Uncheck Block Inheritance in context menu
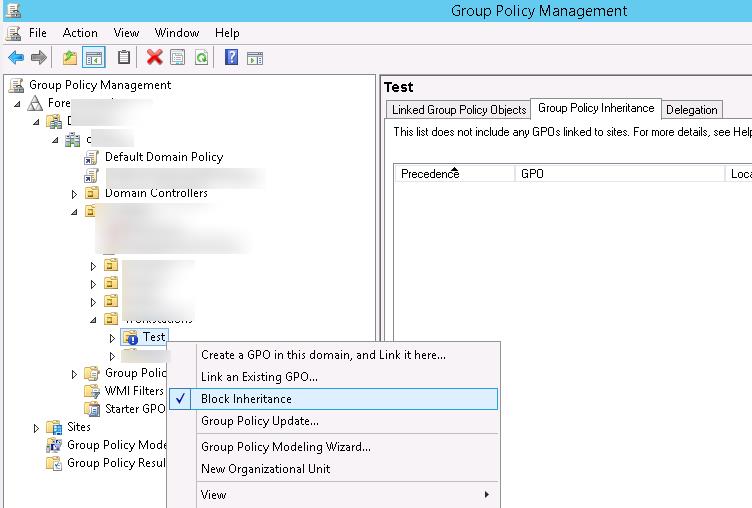The height and width of the screenshot is (508, 752). pyautogui.click(x=246, y=399)
